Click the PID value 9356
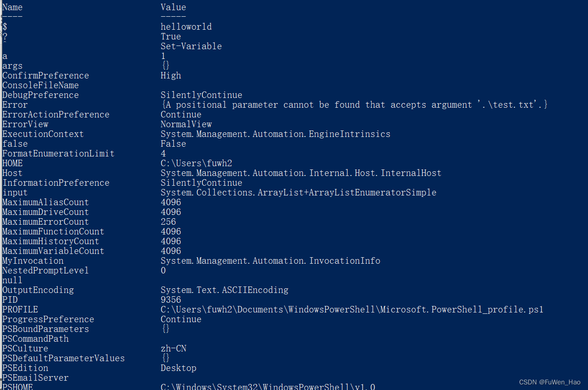588x390 pixels. (x=171, y=300)
